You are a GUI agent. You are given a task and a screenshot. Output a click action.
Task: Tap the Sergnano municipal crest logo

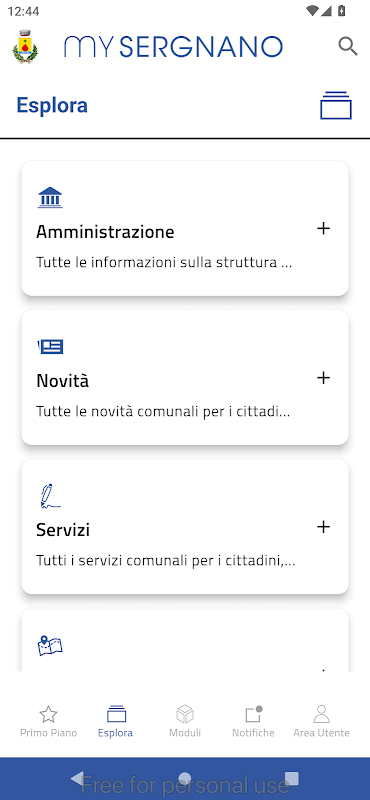[25, 47]
